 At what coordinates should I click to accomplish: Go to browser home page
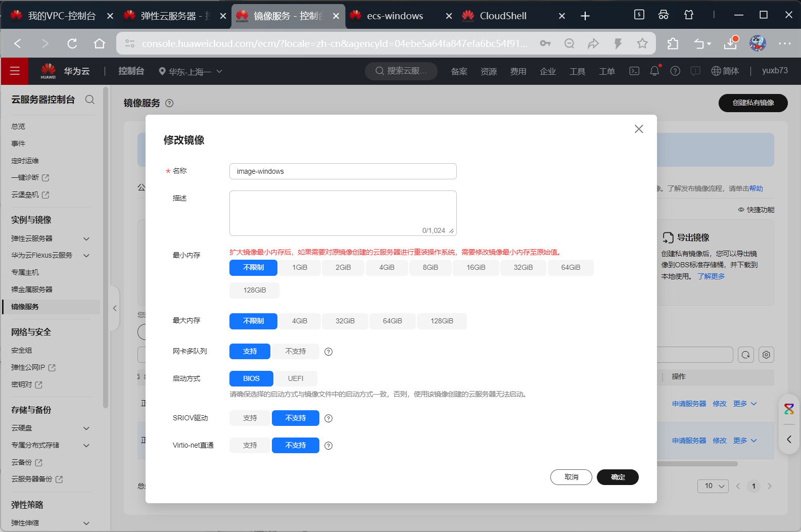coord(100,43)
